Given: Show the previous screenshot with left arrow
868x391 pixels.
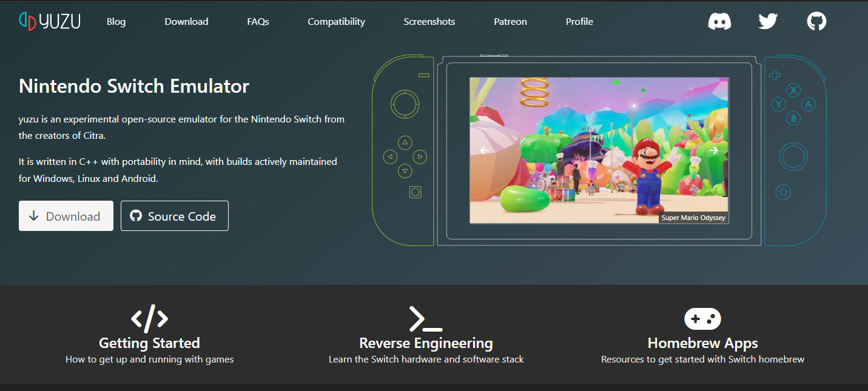Looking at the screenshot, I should pyautogui.click(x=484, y=150).
